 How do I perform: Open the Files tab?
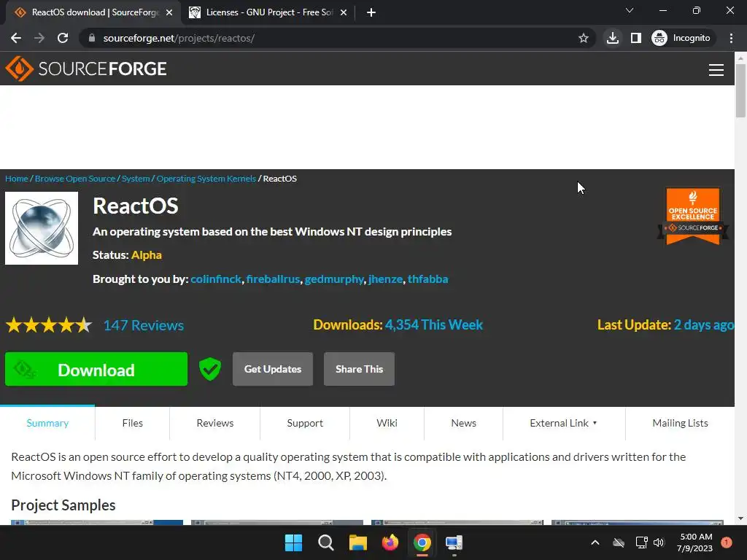pos(133,423)
